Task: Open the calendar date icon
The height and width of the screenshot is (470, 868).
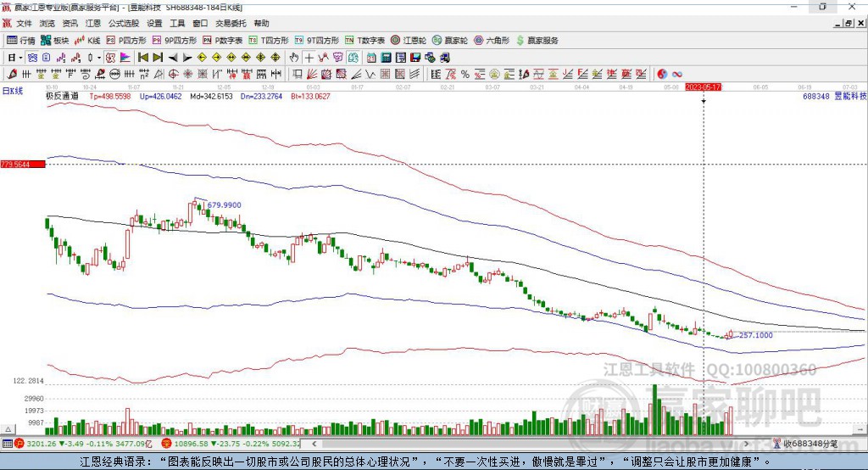Action: (x=371, y=58)
